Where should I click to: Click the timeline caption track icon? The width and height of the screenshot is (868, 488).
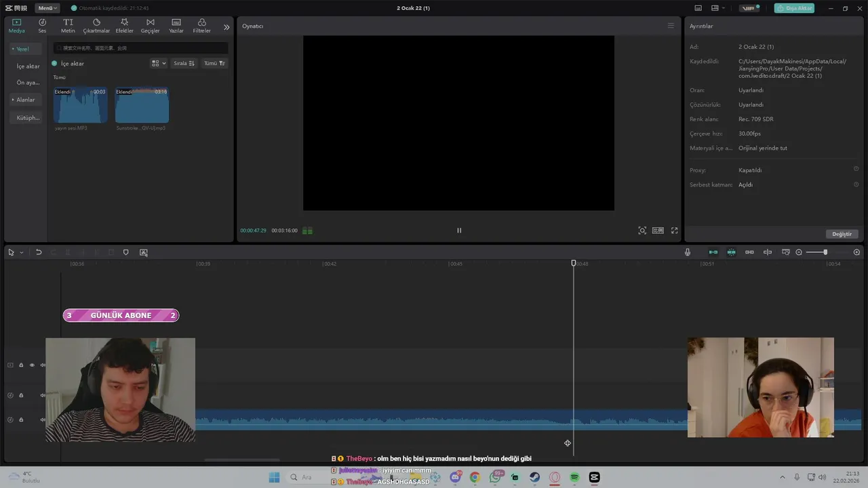[x=786, y=252]
